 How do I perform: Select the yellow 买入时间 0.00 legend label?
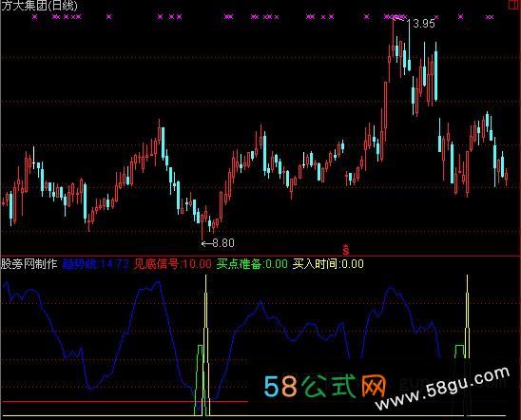(x=328, y=264)
